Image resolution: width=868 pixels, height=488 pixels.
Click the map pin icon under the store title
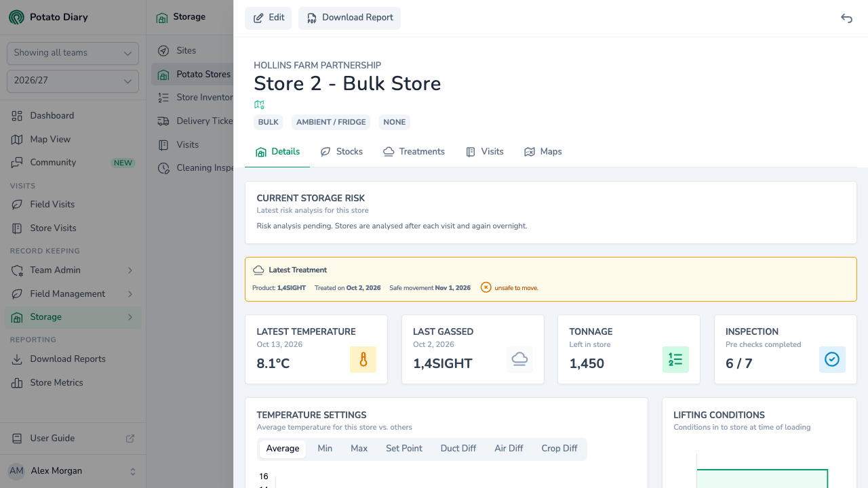259,105
